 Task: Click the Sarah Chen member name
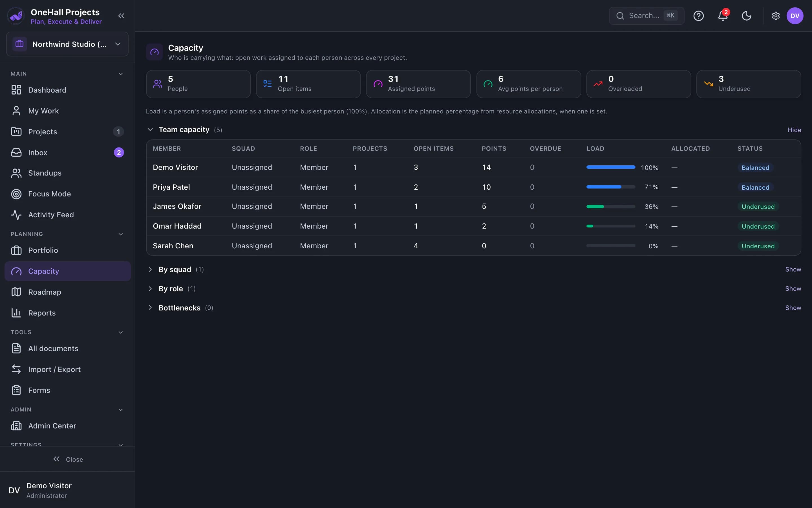173,246
